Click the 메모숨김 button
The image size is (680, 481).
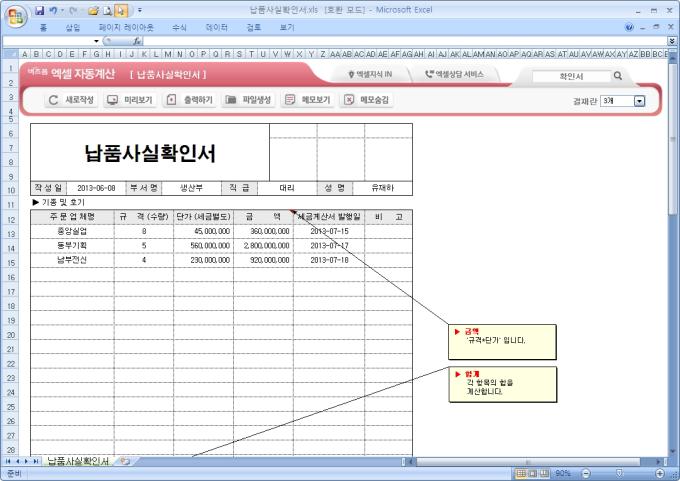point(366,100)
